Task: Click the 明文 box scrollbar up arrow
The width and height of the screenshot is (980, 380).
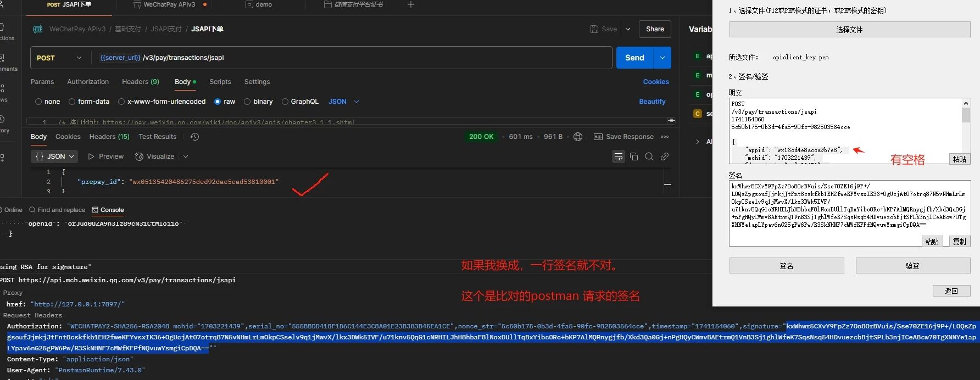Action: (x=966, y=103)
